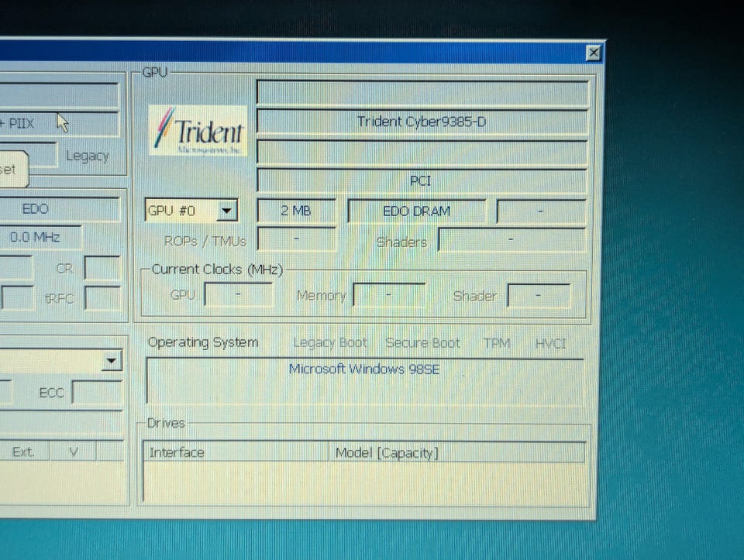Click the EDO DRAM memory type field
This screenshot has width=744, height=560.
(417, 211)
